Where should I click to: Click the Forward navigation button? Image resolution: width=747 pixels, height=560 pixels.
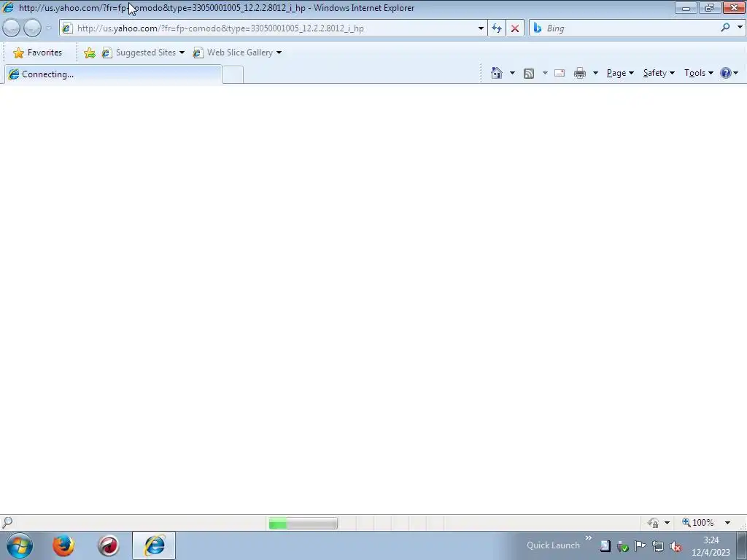32,28
